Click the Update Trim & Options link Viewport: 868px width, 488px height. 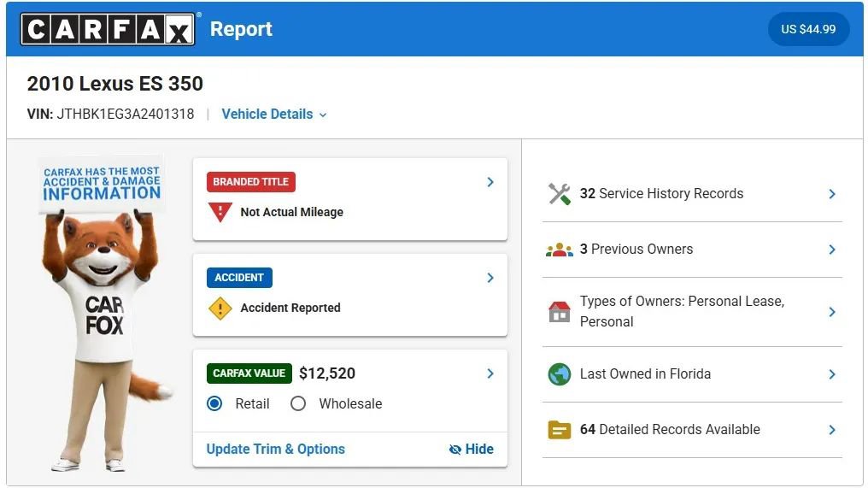pos(276,450)
